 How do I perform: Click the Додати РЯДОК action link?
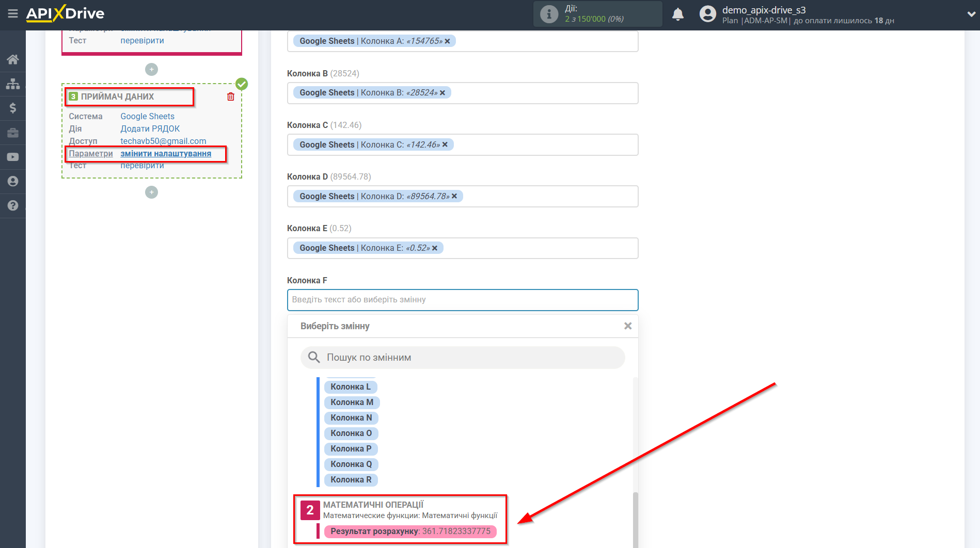[x=150, y=128]
